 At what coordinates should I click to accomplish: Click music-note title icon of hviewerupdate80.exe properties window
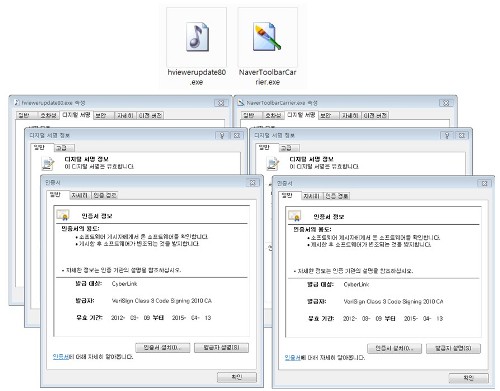coord(17,102)
